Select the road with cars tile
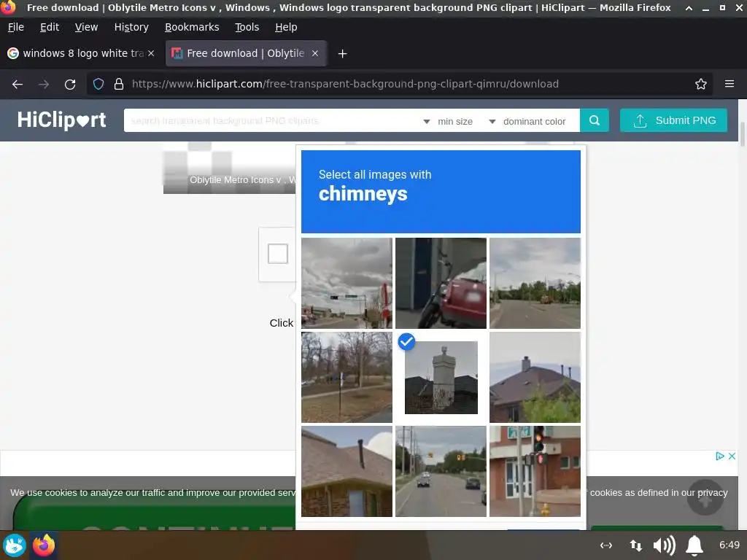Screen dimensions: 747x560 pos(441,472)
